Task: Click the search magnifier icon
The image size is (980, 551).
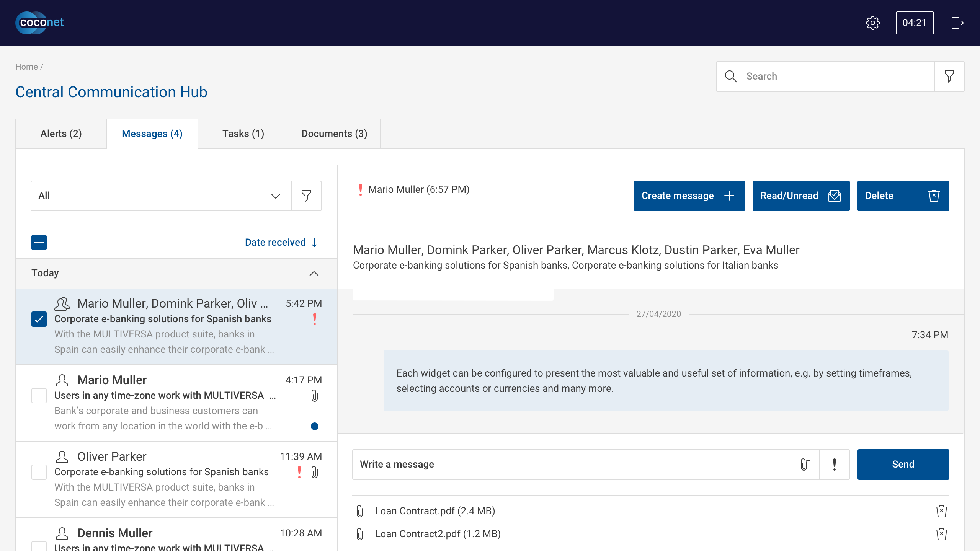Action: coord(731,76)
